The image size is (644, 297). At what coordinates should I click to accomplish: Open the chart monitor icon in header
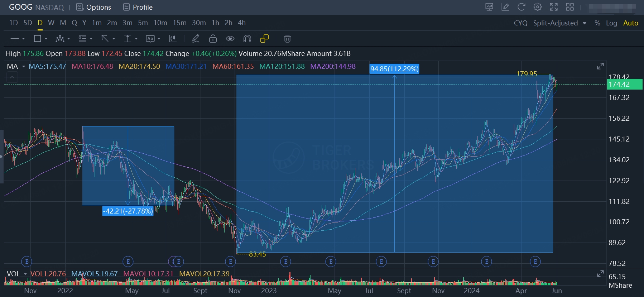coord(489,7)
